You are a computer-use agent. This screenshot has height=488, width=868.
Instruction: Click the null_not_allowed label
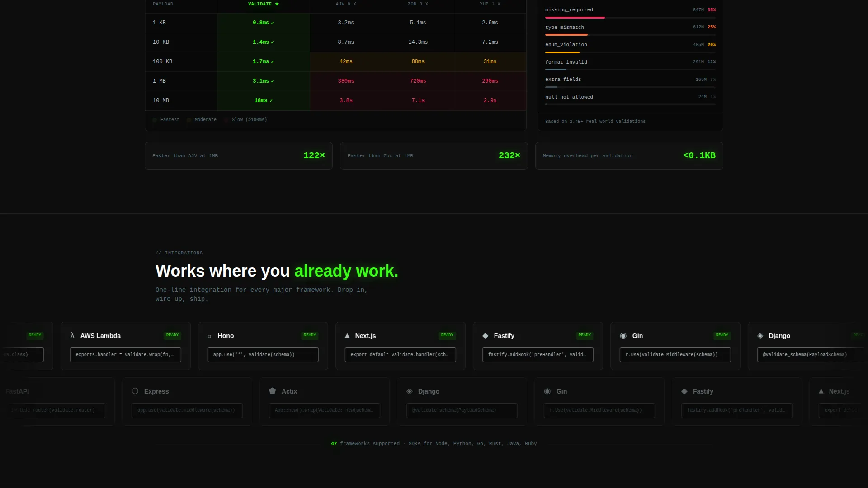[x=569, y=97]
